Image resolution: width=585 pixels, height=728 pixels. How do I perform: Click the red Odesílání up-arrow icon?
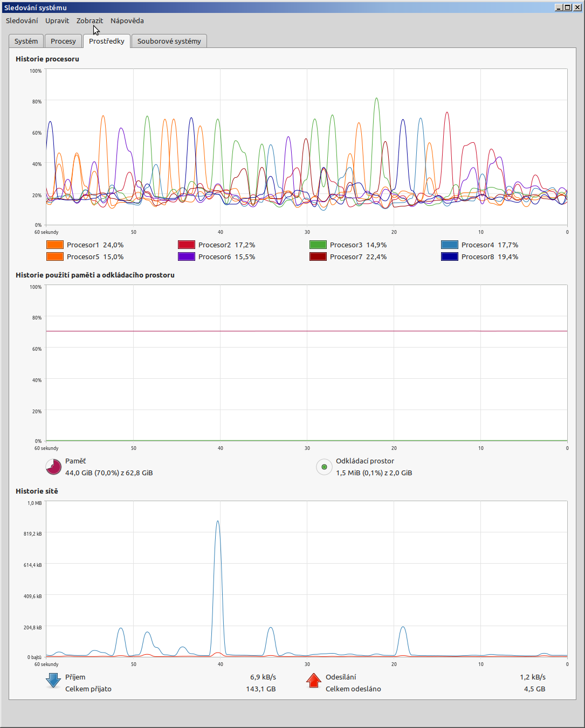click(314, 681)
